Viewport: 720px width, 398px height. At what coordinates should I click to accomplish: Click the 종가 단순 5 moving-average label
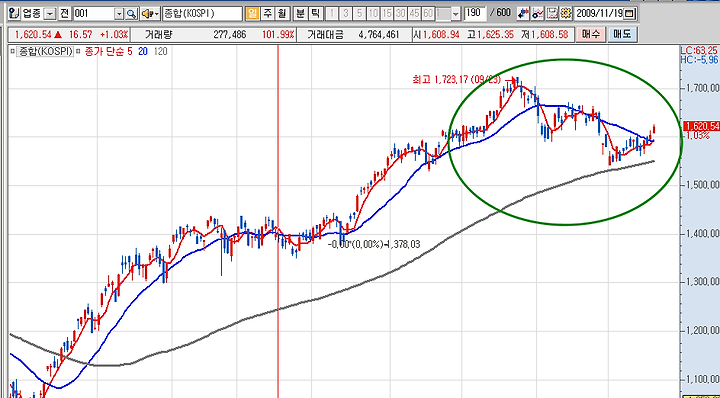(108, 52)
